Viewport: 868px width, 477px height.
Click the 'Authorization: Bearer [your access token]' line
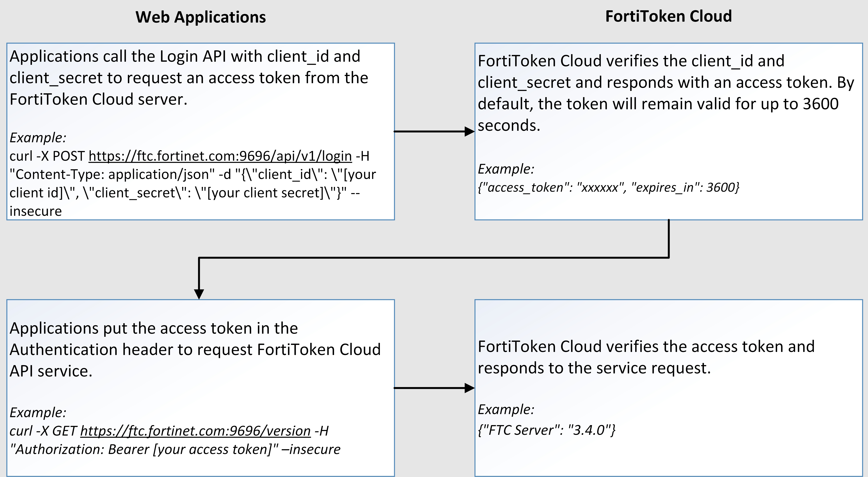[175, 449]
